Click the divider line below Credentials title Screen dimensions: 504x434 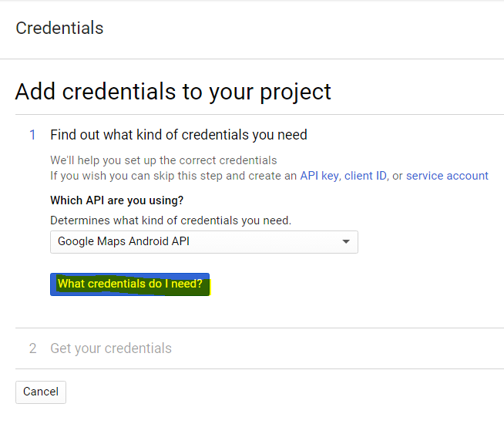[x=252, y=59]
